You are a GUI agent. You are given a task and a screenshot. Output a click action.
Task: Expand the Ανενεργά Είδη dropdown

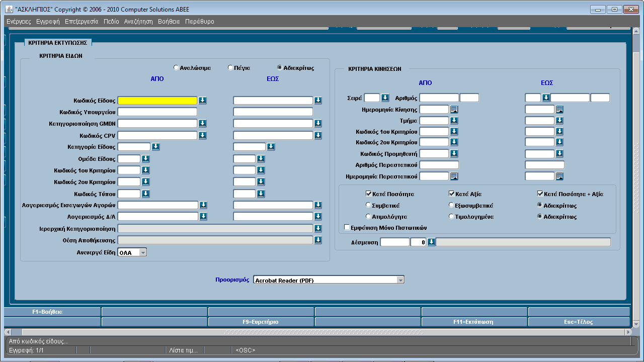(142, 252)
